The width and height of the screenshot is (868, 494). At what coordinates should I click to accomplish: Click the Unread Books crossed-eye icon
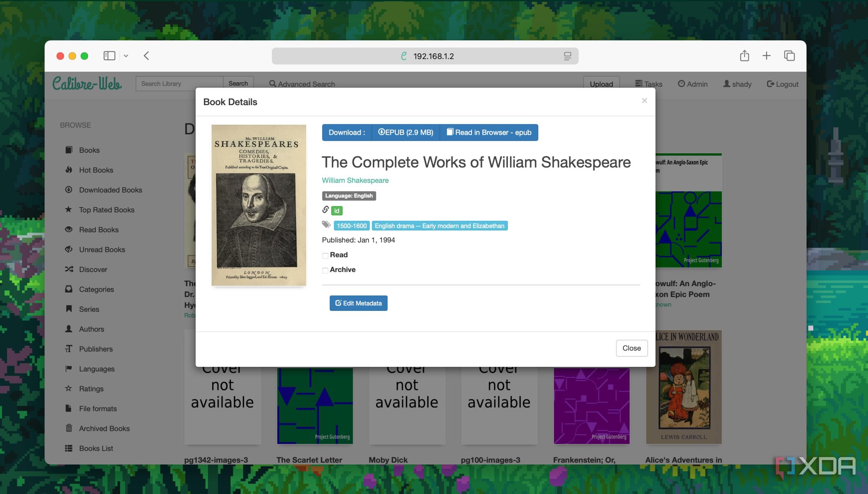pos(69,249)
